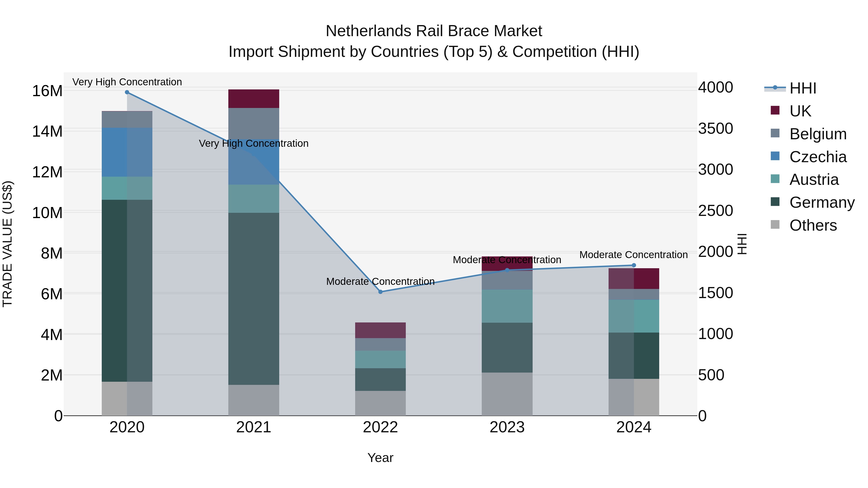The height and width of the screenshot is (488, 868).
Task: Click the UK maroon legend swatch
Action: [775, 110]
